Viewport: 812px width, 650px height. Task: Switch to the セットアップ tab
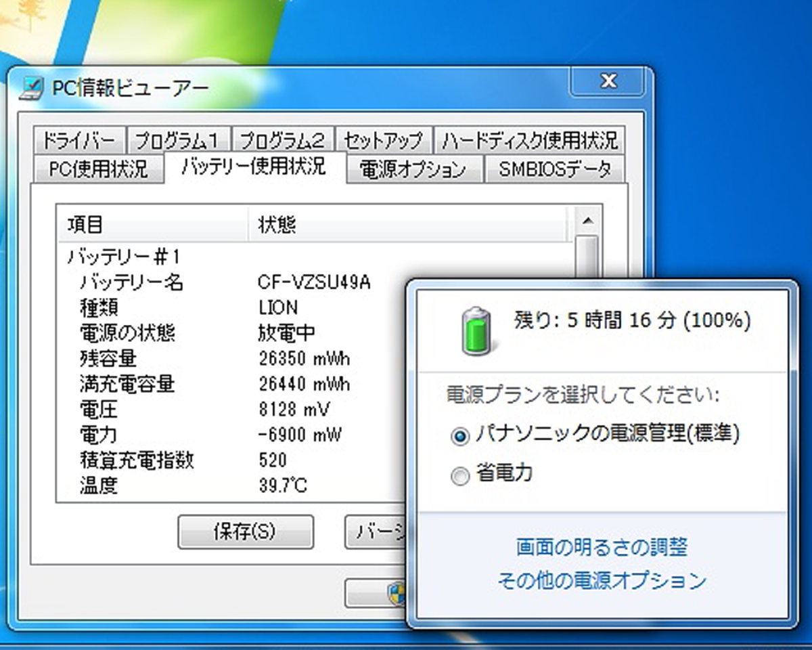click(384, 140)
